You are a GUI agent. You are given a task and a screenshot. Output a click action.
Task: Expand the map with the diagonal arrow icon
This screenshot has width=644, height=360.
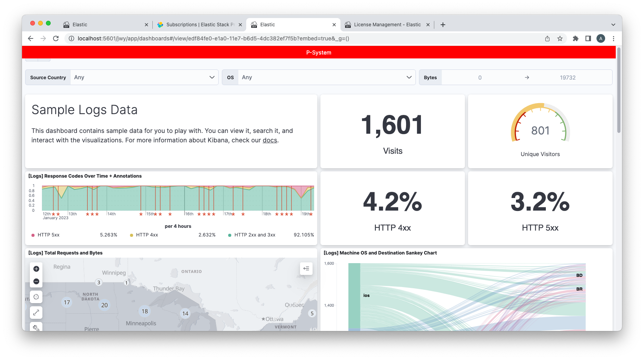[36, 312]
